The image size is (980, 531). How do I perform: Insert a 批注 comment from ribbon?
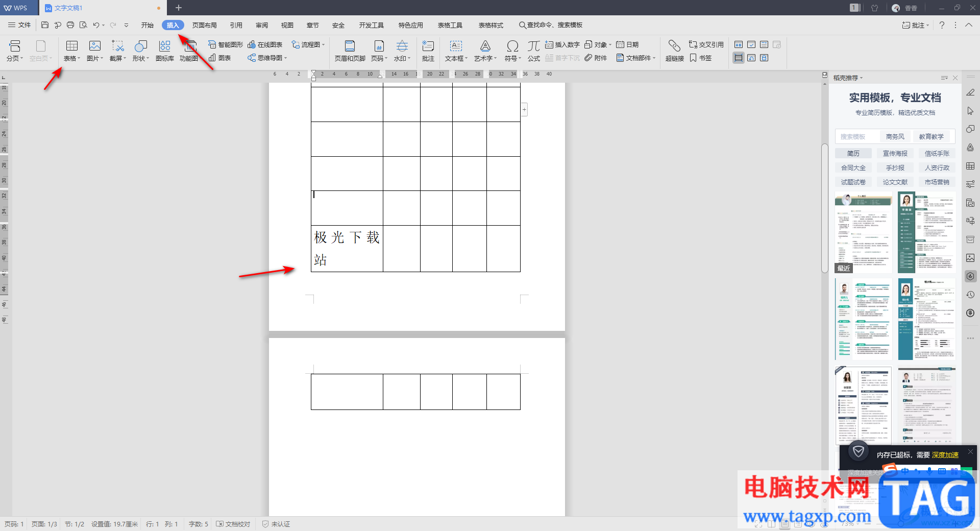coord(428,51)
